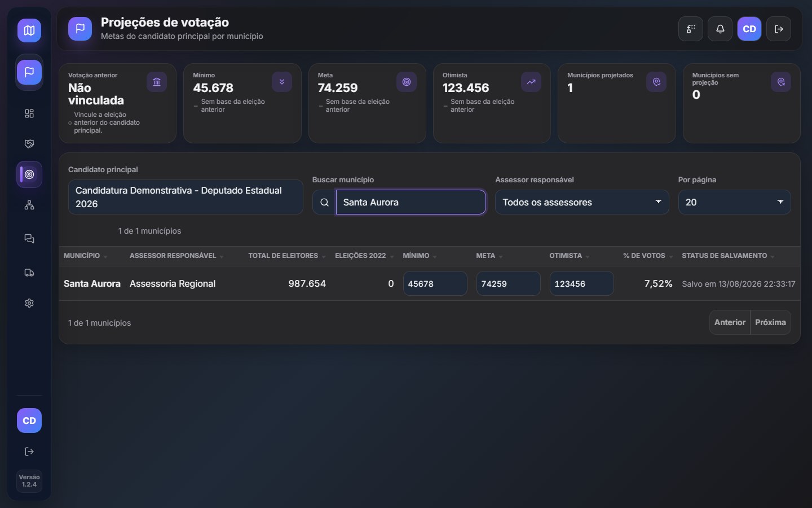Sort by the % de Votos column header
Image resolution: width=812 pixels, height=508 pixels.
tap(648, 256)
